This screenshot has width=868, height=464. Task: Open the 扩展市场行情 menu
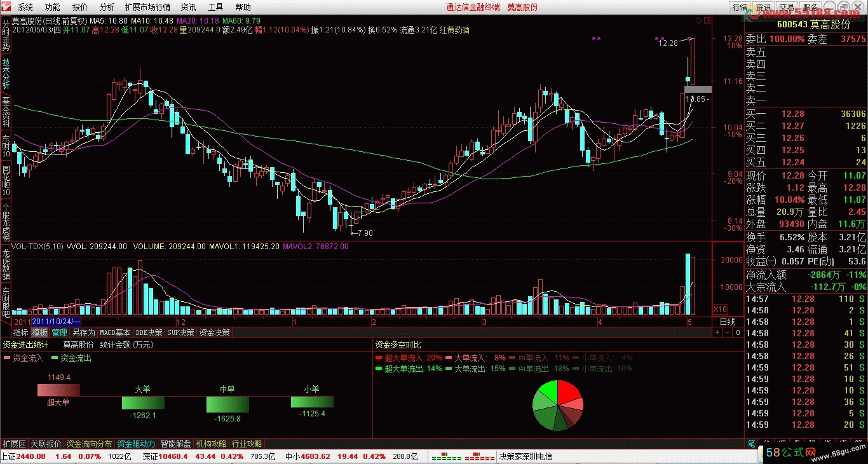coord(148,7)
